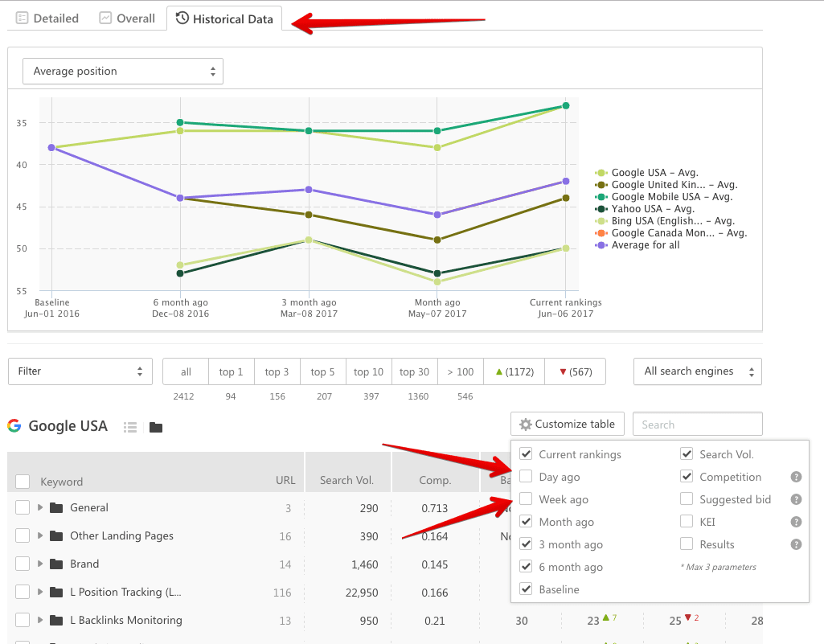Click the L Backlinks Monitoring folder icon
This screenshot has height=644, width=824.
[56, 621]
